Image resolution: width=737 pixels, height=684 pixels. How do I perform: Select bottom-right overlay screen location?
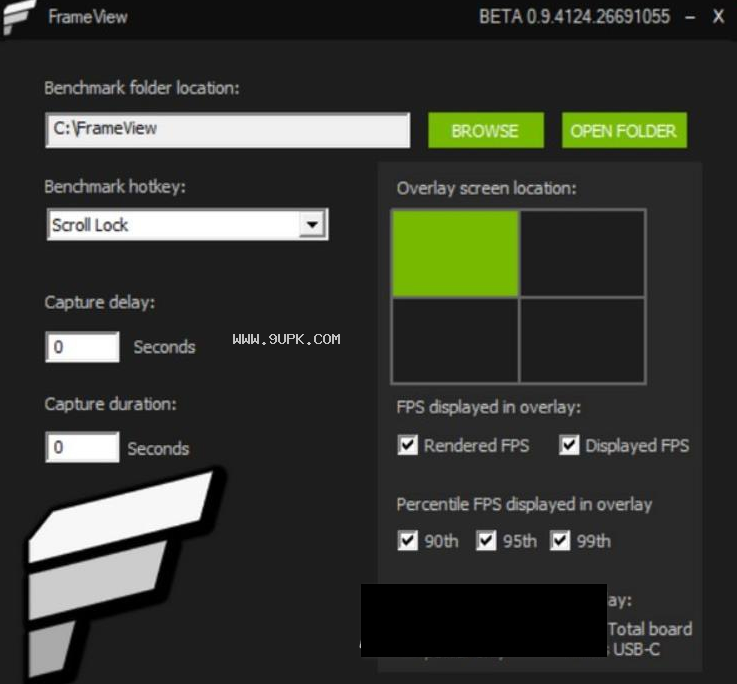pyautogui.click(x=582, y=340)
